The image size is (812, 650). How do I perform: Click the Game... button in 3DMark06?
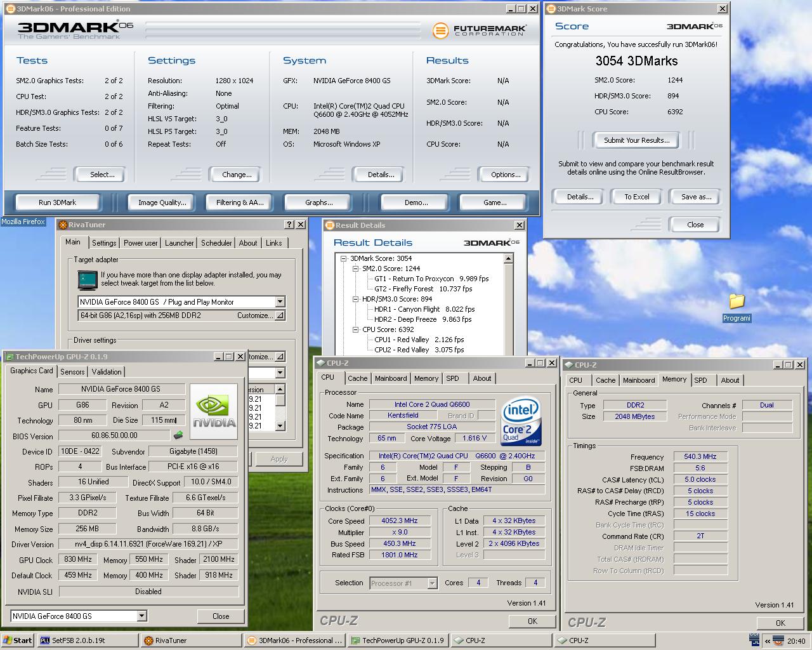coord(495,202)
